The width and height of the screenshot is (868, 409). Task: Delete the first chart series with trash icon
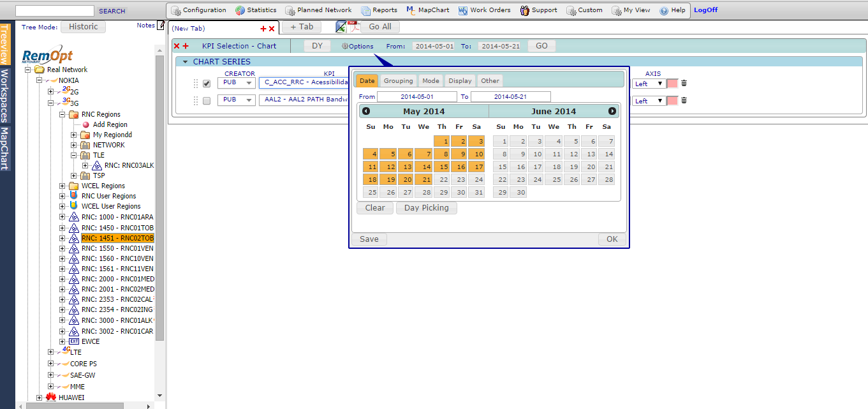tap(684, 83)
